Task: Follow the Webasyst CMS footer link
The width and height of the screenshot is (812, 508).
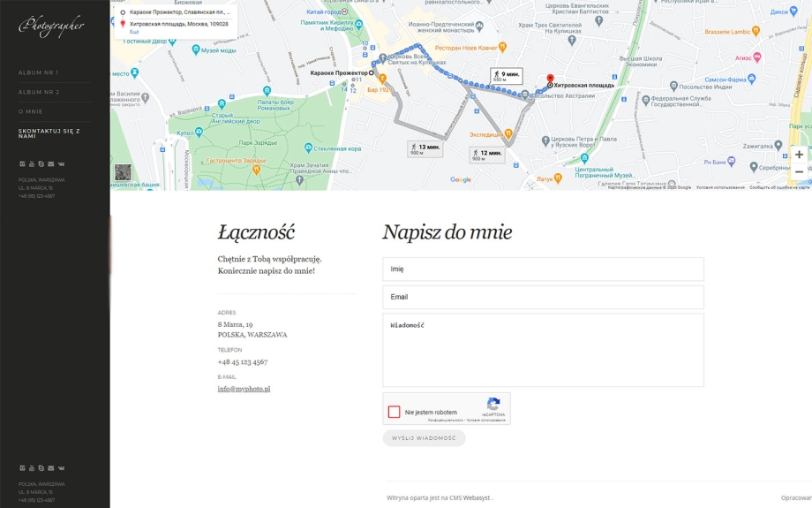Action: click(477, 498)
